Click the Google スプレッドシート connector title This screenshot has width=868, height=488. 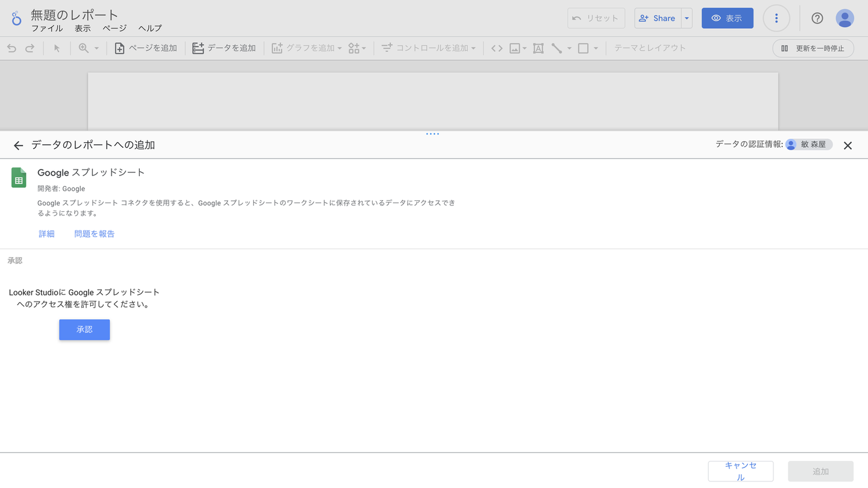91,173
